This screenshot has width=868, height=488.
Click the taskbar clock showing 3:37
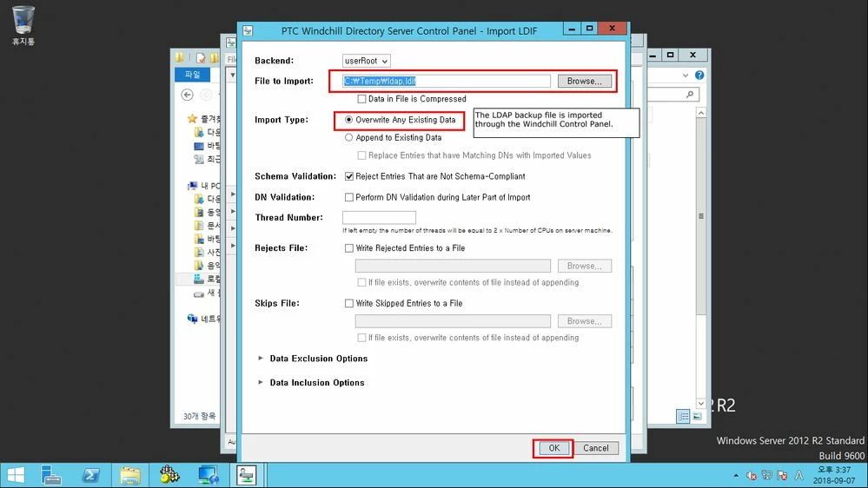pyautogui.click(x=833, y=475)
